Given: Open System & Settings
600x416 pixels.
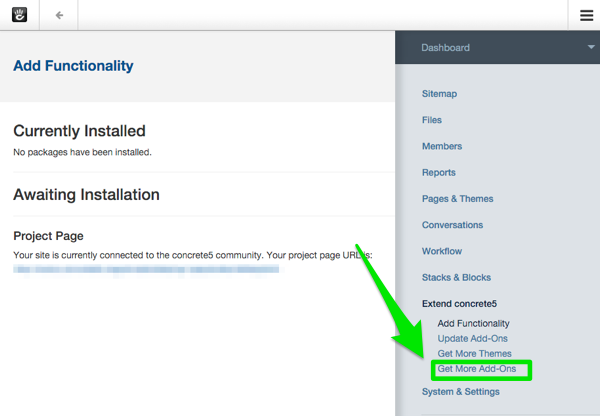Looking at the screenshot, I should click(461, 392).
